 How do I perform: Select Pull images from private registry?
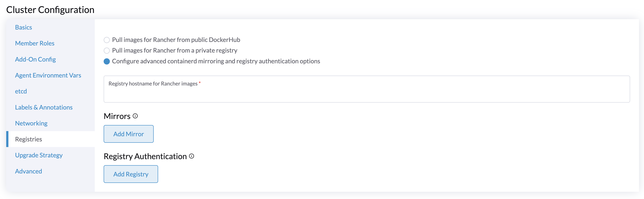[x=107, y=50]
